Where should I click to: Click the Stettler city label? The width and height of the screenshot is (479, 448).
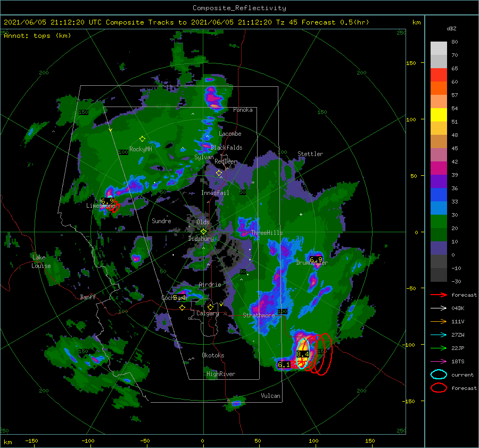click(310, 154)
